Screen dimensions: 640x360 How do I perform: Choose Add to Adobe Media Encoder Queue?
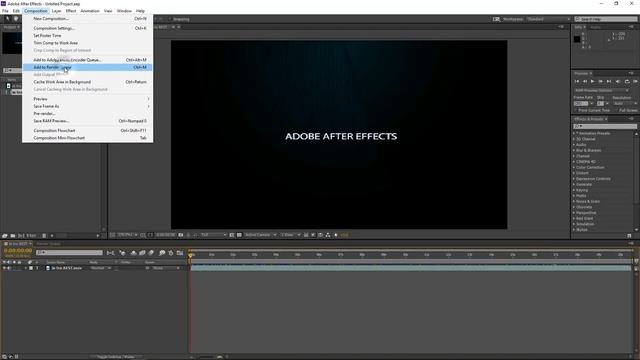coord(88,60)
